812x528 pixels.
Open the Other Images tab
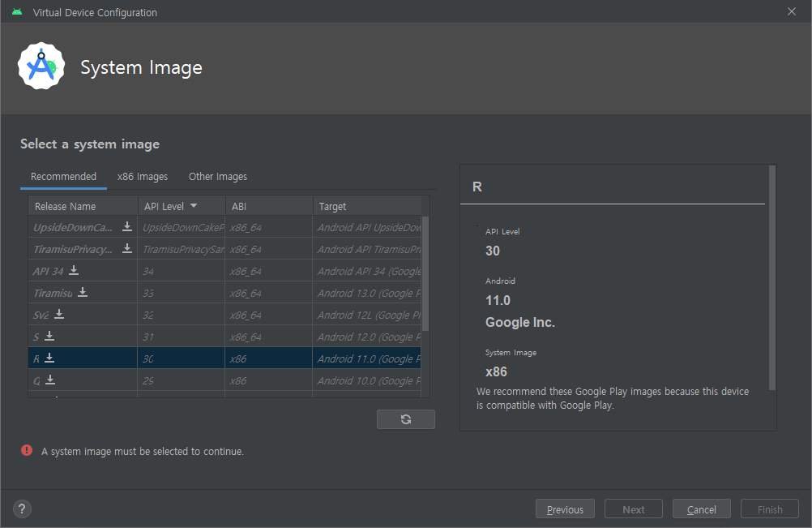[x=218, y=177]
